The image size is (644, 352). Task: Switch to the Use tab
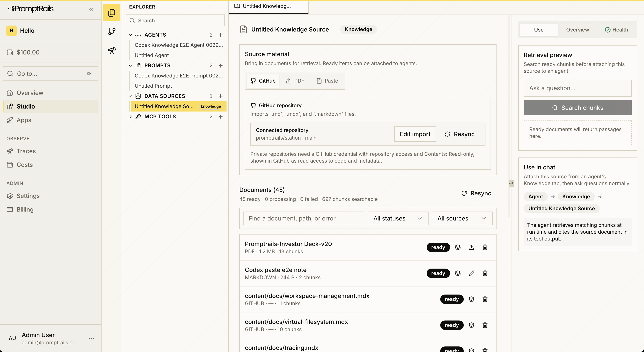pos(539,30)
